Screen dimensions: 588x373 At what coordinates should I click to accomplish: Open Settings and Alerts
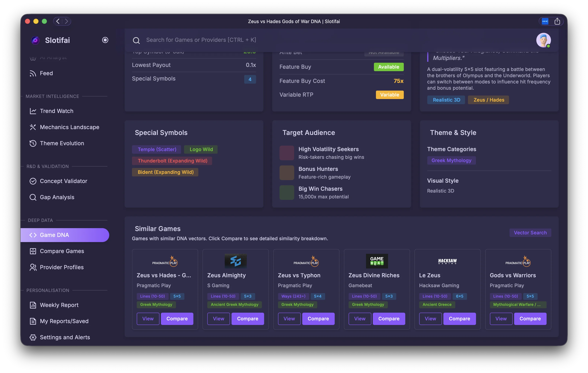[65, 337]
